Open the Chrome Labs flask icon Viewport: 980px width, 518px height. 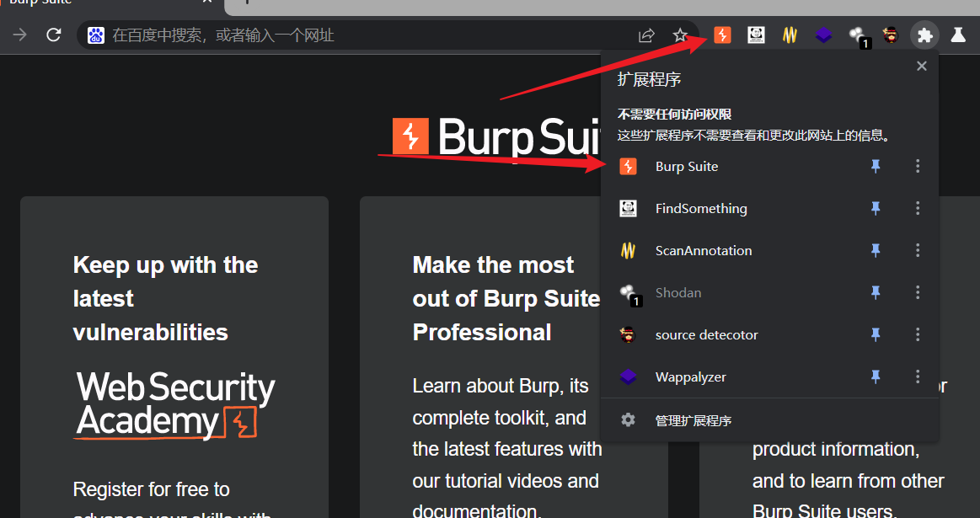tap(958, 35)
